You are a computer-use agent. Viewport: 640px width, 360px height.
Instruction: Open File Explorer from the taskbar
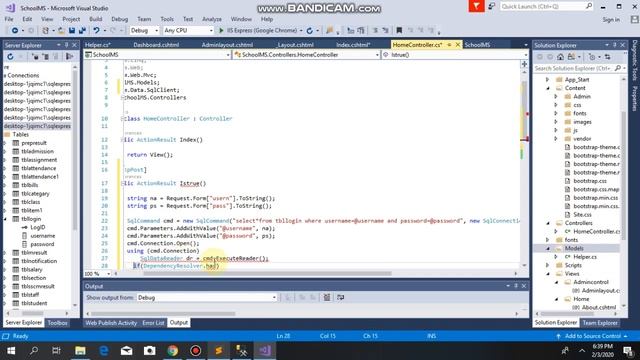coord(80,351)
